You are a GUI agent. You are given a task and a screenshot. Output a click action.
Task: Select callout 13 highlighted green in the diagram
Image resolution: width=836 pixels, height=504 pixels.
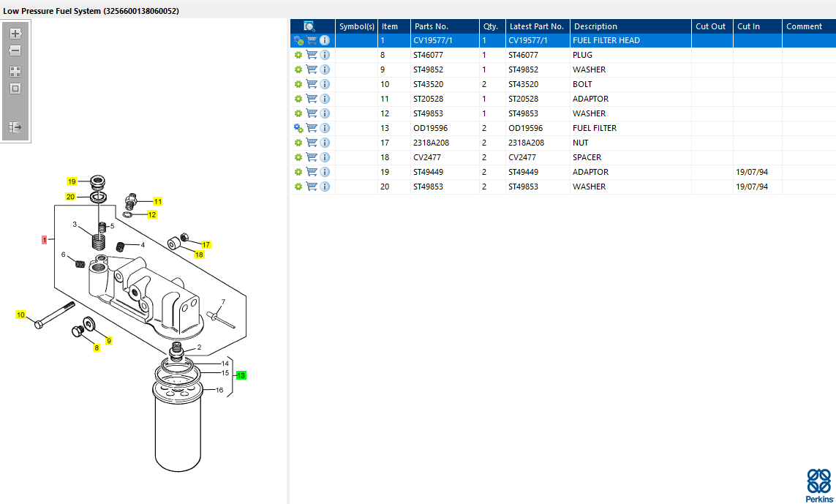pos(241,375)
